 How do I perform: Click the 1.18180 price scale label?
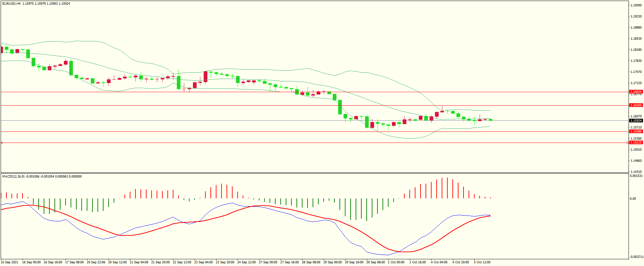(x=636, y=50)
